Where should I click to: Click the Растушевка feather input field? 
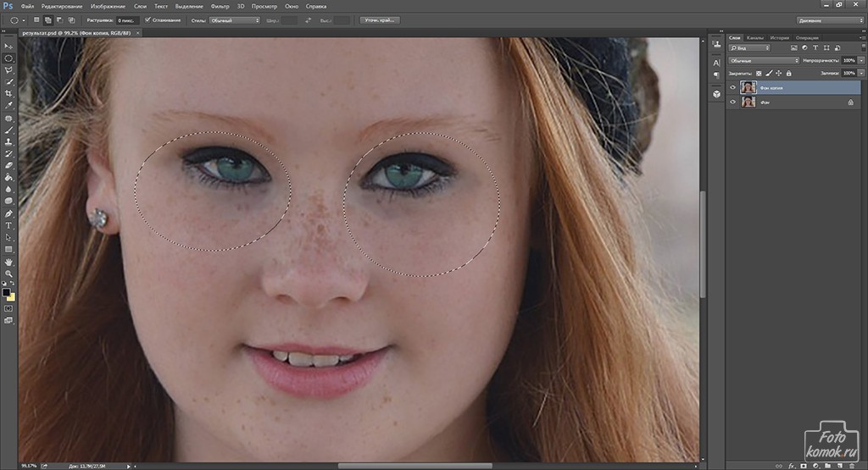tap(126, 19)
